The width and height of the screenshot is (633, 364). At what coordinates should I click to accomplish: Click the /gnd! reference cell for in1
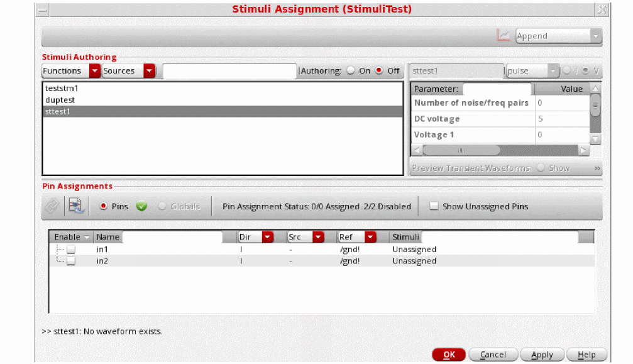(x=350, y=250)
